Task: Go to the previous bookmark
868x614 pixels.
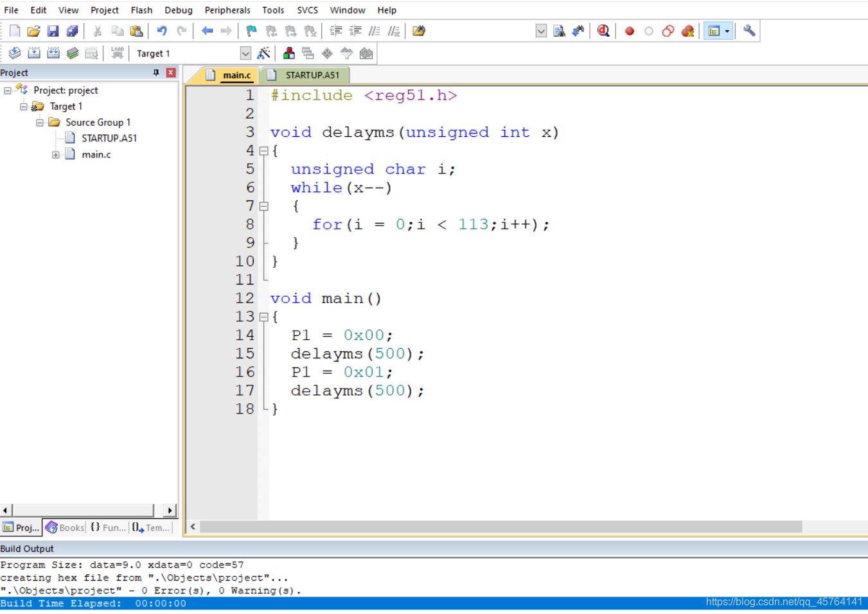Action: (x=271, y=31)
